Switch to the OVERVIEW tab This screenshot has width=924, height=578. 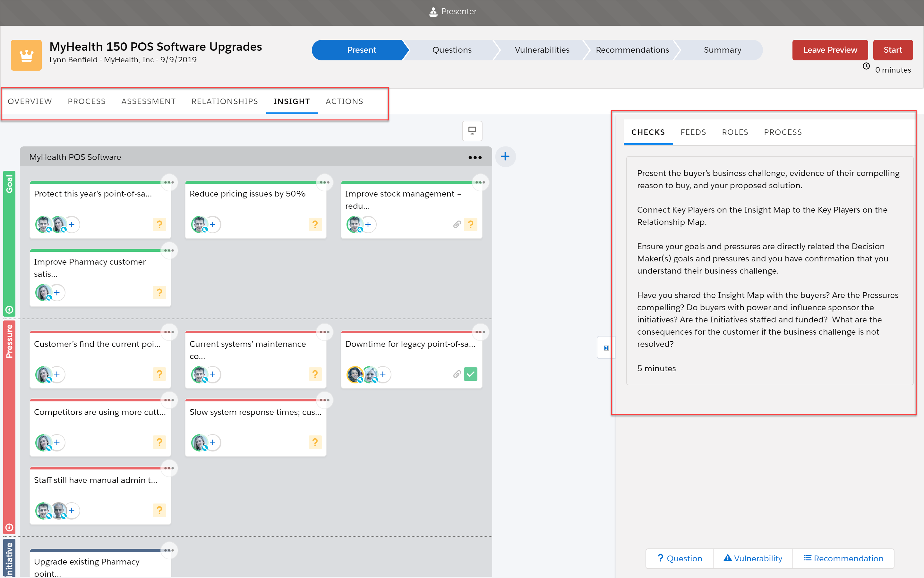pos(30,101)
